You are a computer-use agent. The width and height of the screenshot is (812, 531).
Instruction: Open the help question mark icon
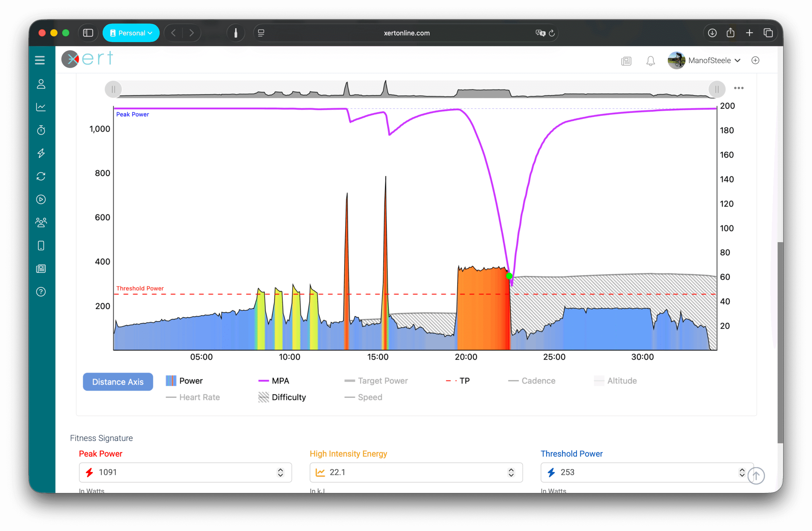41,292
